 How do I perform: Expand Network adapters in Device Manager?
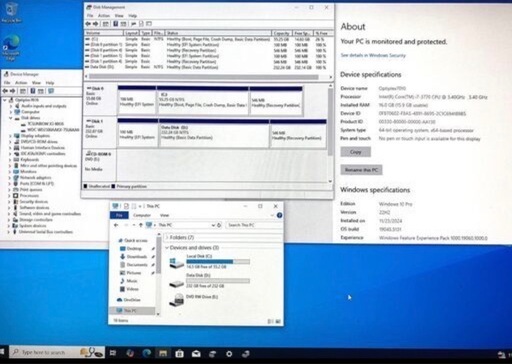tap(10, 178)
